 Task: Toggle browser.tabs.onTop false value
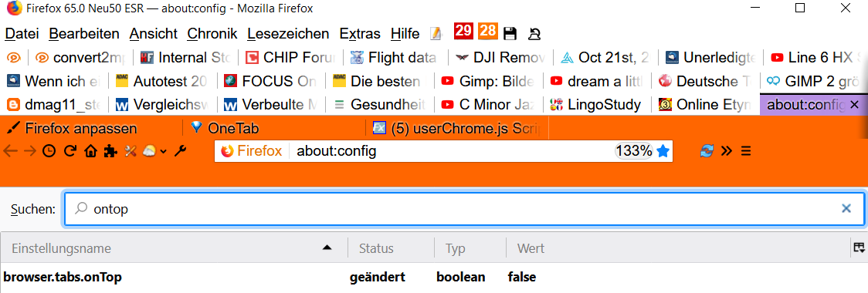coord(521,277)
